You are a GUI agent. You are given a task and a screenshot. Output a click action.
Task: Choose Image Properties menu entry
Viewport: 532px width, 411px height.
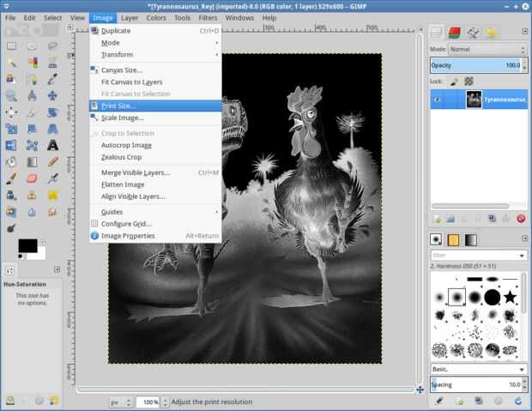coord(155,236)
